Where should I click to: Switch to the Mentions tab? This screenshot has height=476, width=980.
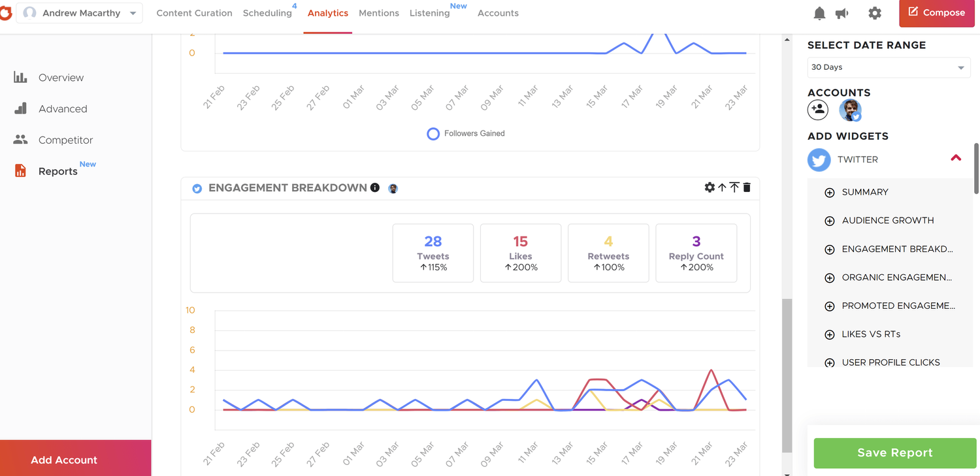379,12
